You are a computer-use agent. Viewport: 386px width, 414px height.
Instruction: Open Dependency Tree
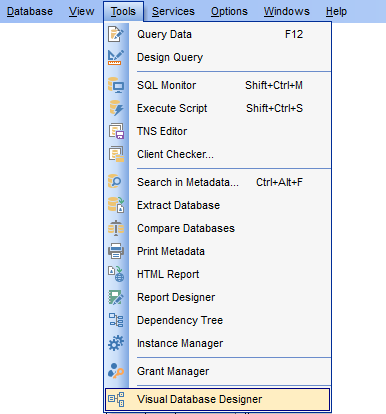[x=218, y=320]
